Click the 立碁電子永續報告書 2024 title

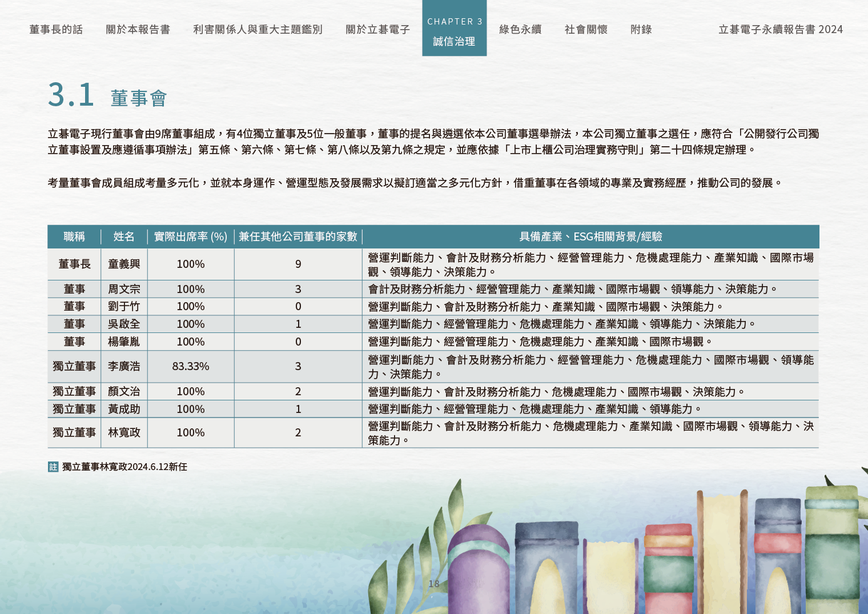781,29
